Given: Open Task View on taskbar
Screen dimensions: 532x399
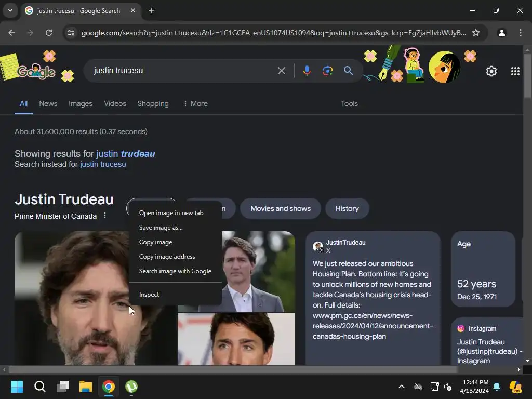Looking at the screenshot, I should [x=63, y=387].
